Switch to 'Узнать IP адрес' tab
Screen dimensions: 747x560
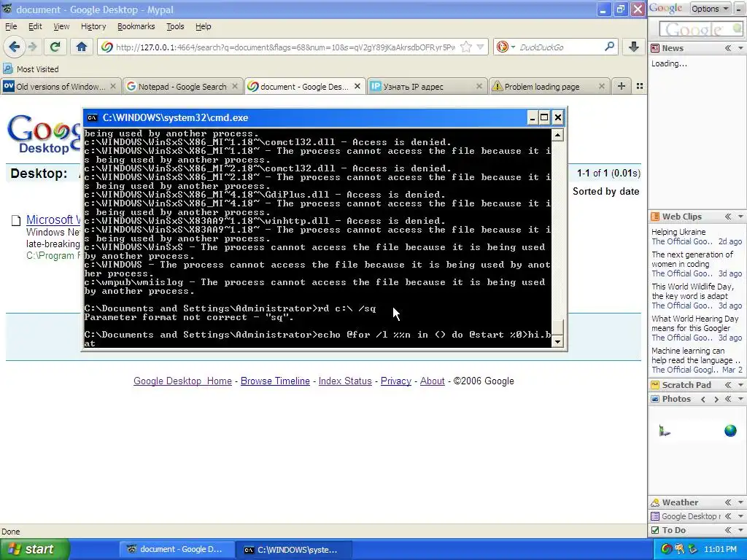pos(427,86)
